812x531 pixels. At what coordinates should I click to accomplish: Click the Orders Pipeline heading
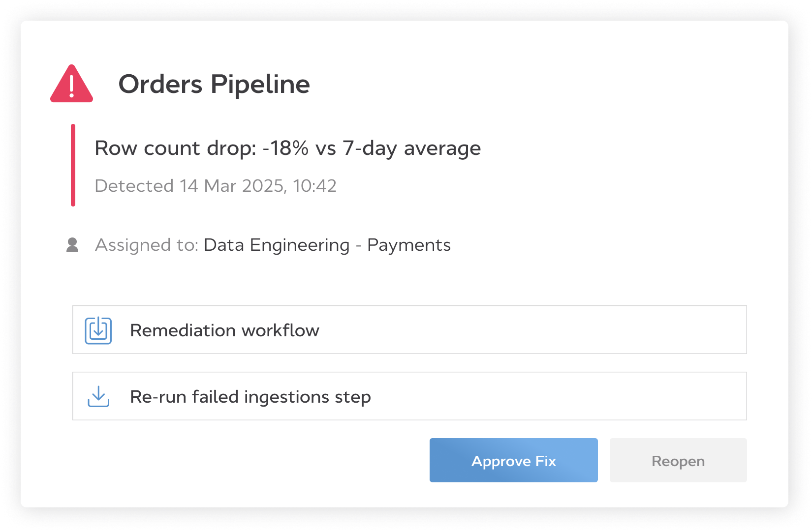pyautogui.click(x=214, y=84)
